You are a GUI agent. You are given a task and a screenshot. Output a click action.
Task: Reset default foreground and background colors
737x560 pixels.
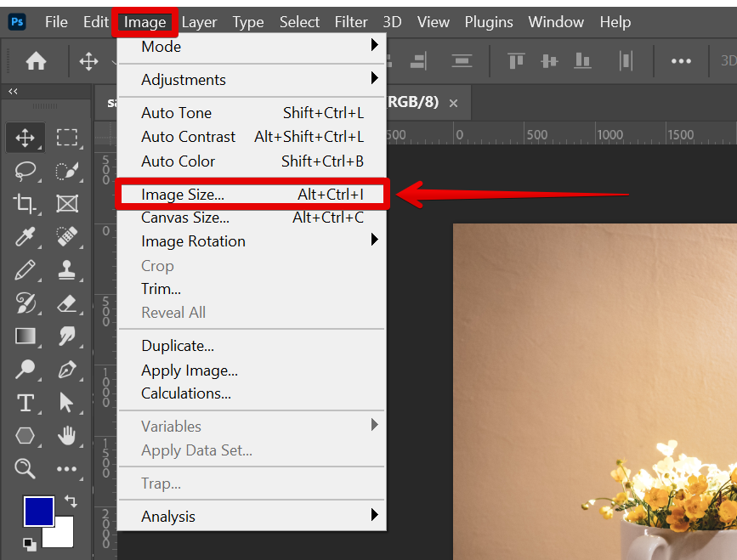29,544
